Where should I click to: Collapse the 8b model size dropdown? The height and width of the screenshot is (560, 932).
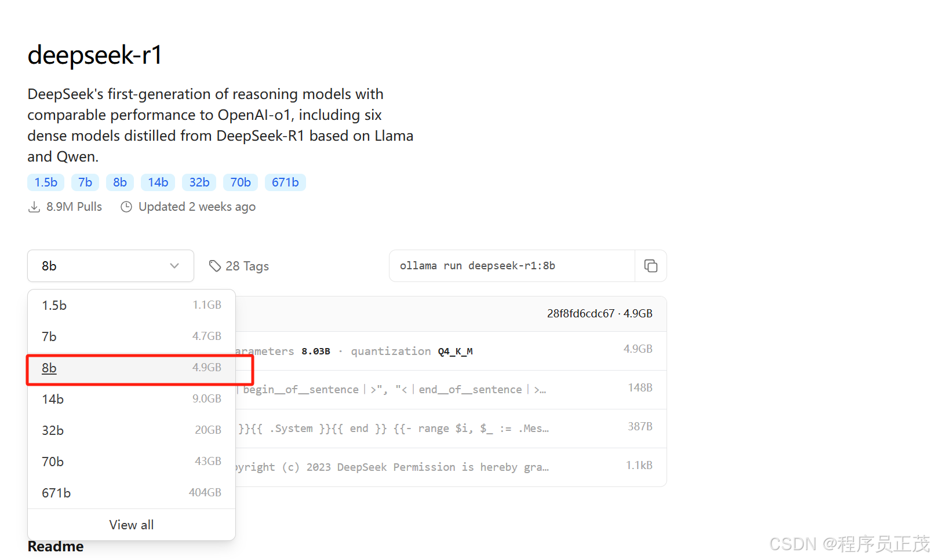[111, 266]
